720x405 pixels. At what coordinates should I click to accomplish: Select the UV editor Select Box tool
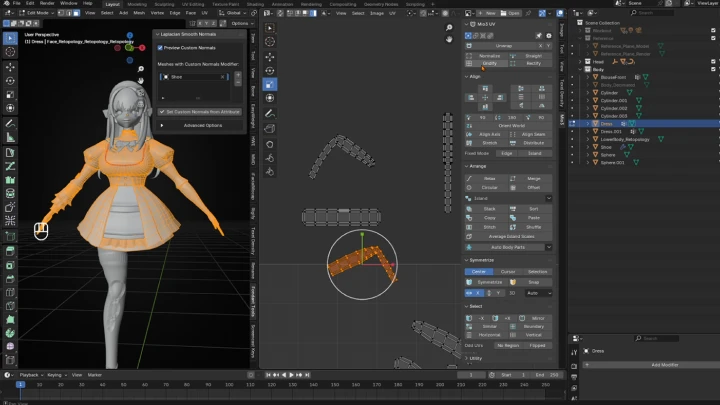click(270, 28)
